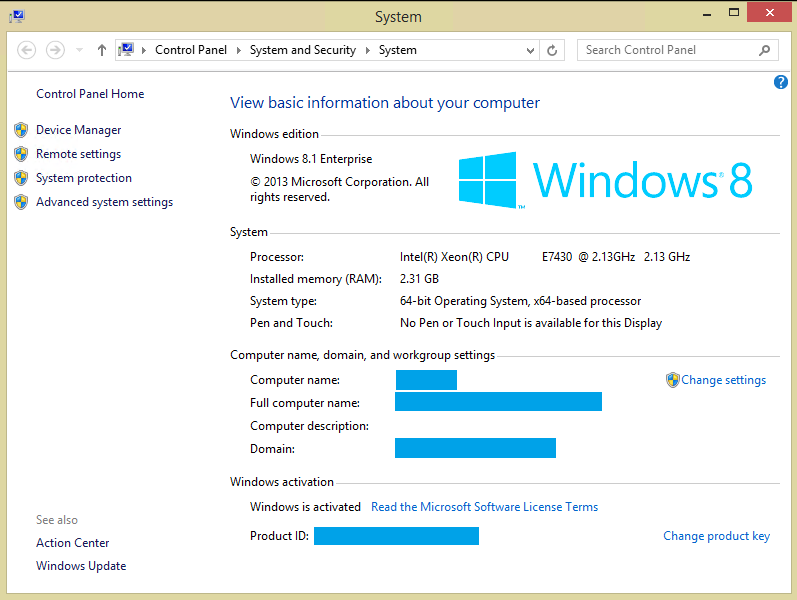The width and height of the screenshot is (797, 600).
Task: Read the Microsoft Software License Terms
Action: (484, 507)
